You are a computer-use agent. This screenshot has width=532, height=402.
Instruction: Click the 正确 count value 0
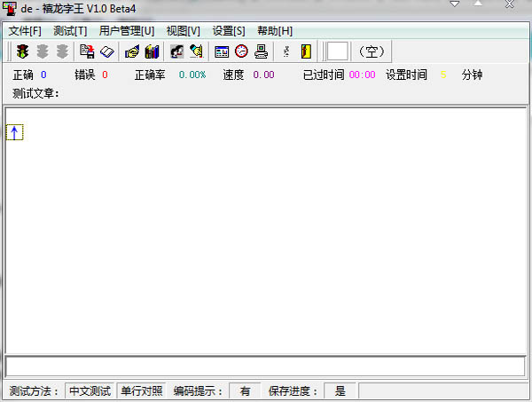tap(43, 75)
